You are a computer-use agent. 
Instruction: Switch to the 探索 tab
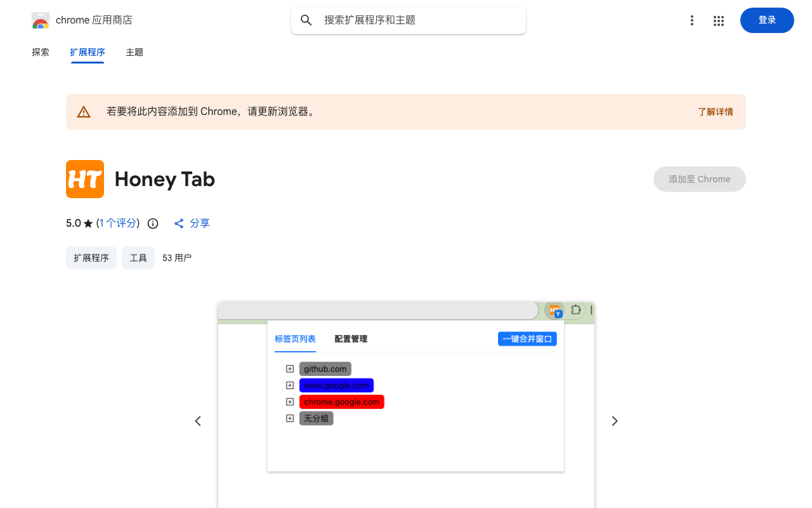pos(41,52)
